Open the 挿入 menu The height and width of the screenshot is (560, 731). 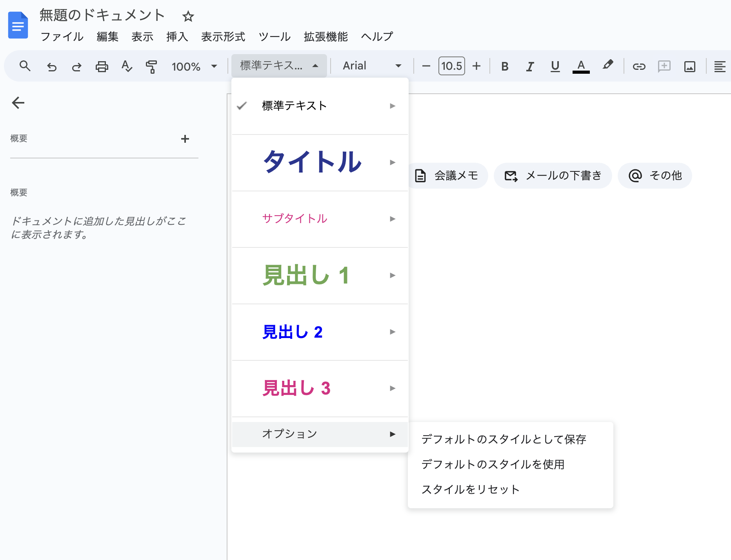pos(177,36)
